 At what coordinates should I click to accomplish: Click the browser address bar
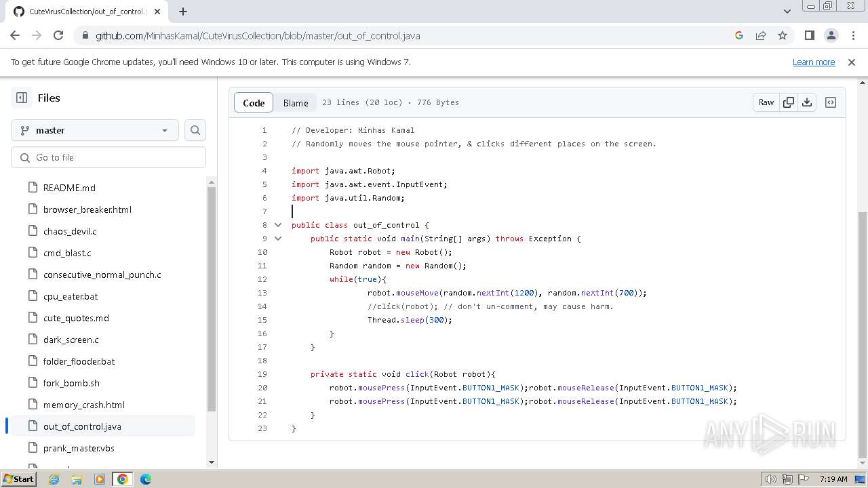click(x=407, y=36)
